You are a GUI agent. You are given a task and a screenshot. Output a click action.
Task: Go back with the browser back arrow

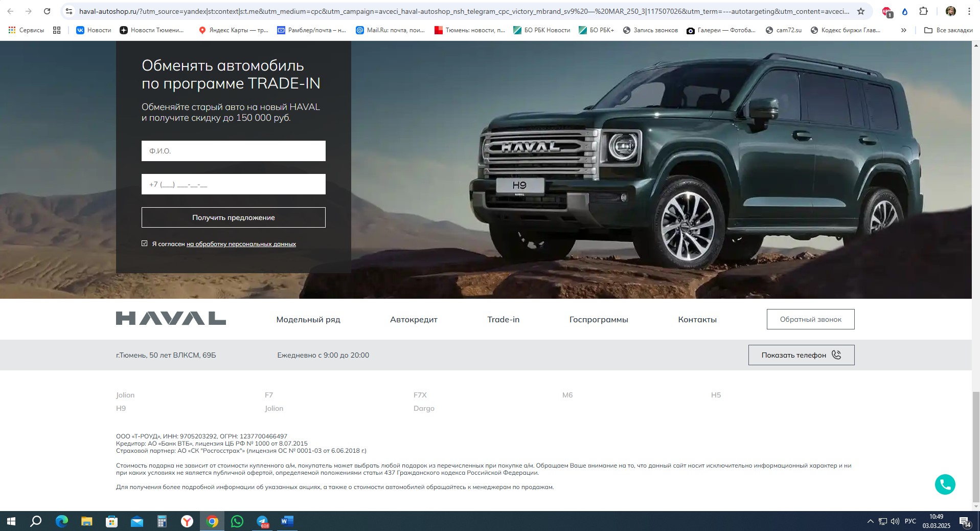tap(10, 11)
